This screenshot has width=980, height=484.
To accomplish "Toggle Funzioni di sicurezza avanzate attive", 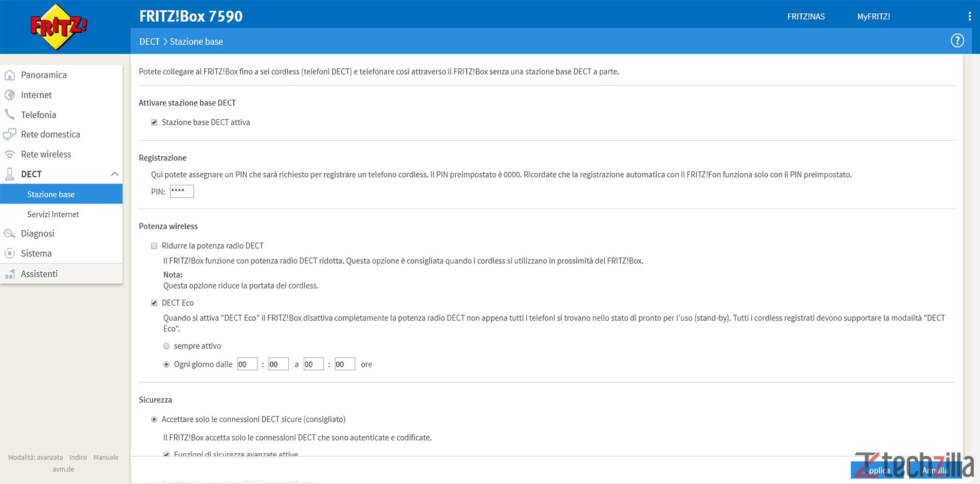I will pyautogui.click(x=167, y=454).
